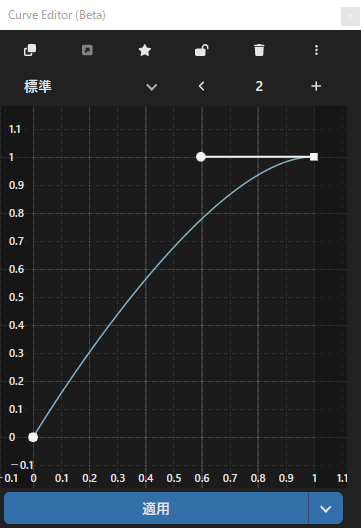The image size is (361, 528).
Task: Open the three-dot more options menu
Action: [x=316, y=50]
